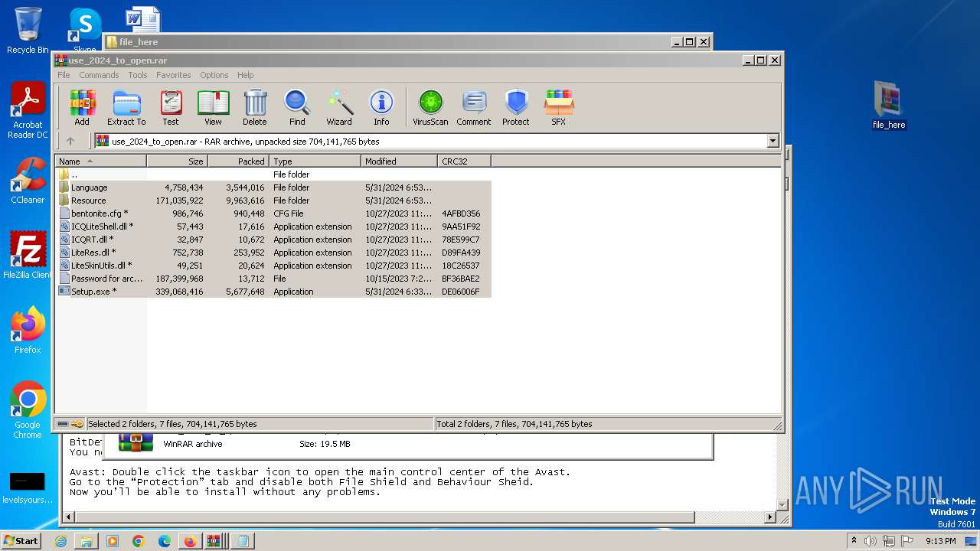Image resolution: width=980 pixels, height=551 pixels.
Task: Open the CCleaner desktop icon
Action: click(28, 181)
